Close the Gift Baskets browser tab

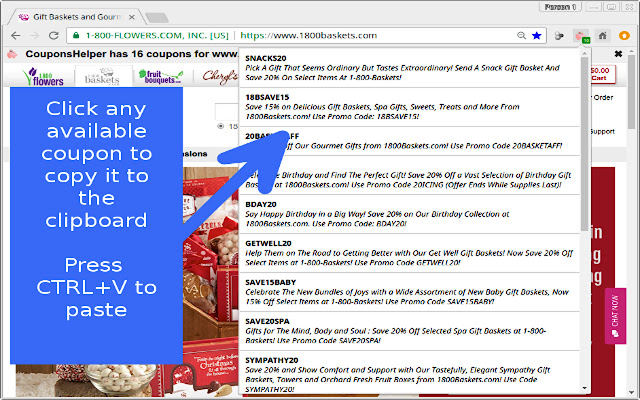(131, 17)
